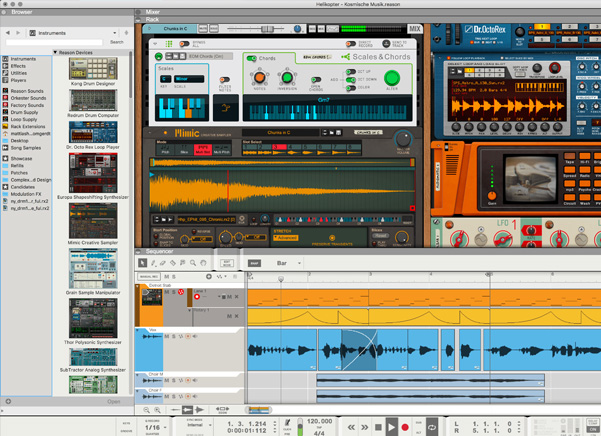Click the Open button at Browser bottom
601x436 pixels.
[x=113, y=402]
